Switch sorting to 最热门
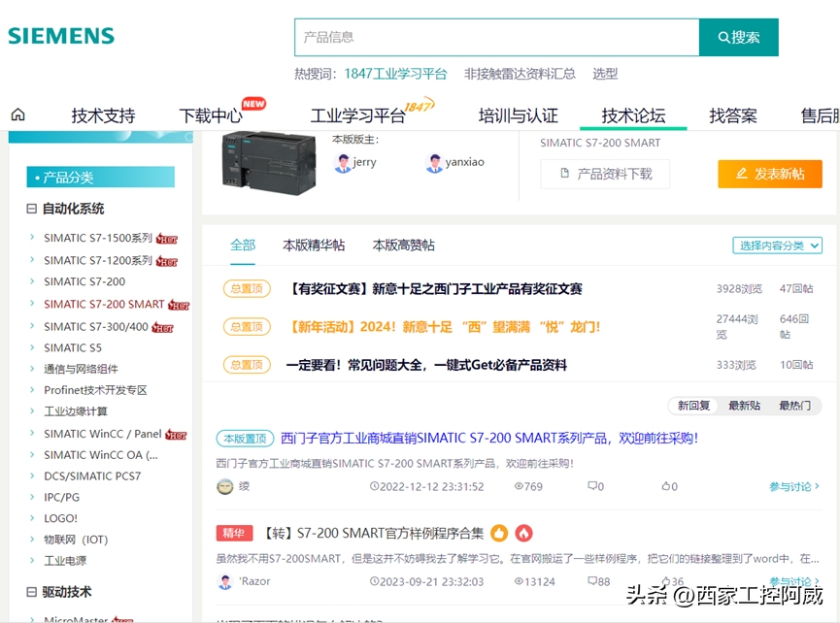The image size is (840, 623). tap(793, 405)
